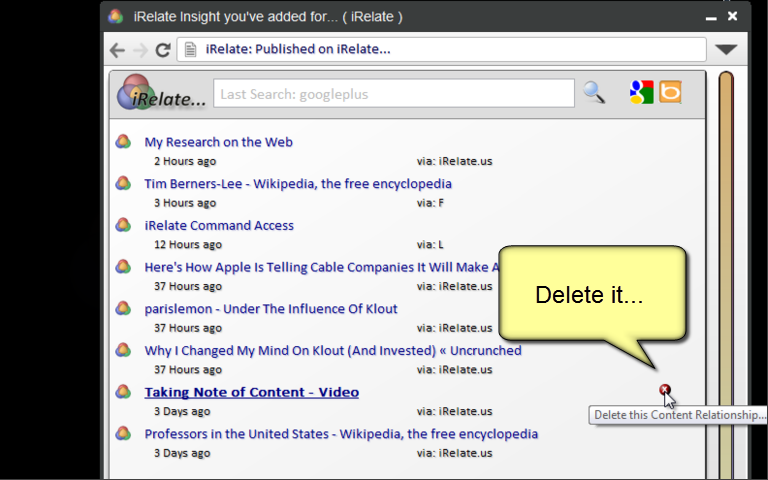This screenshot has height=480, width=768.
Task: Click 'via: iRelate.us' under My Research
Action: click(x=455, y=161)
